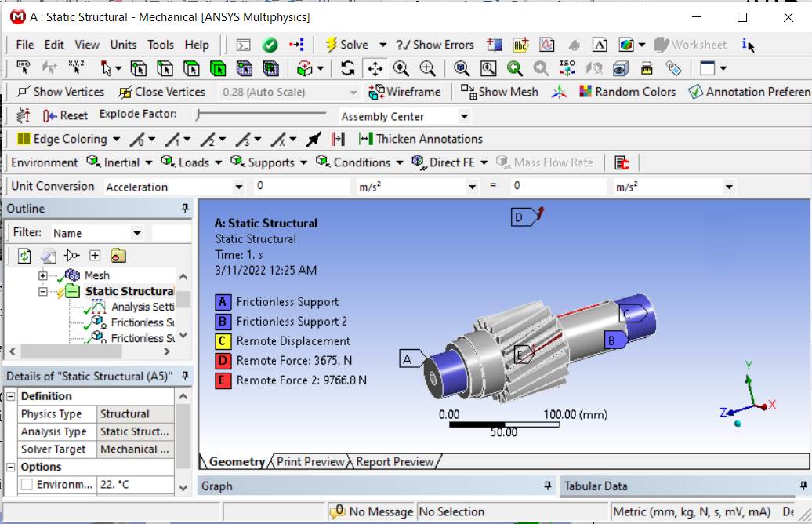Click the first unit conversion value field
The width and height of the screenshot is (812, 524).
point(302,186)
